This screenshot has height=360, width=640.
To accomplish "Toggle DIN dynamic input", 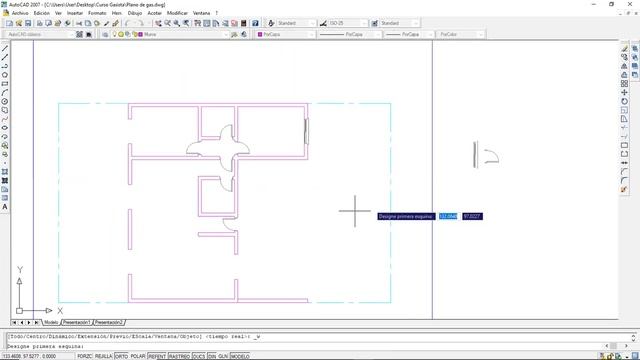I will click(x=212, y=356).
